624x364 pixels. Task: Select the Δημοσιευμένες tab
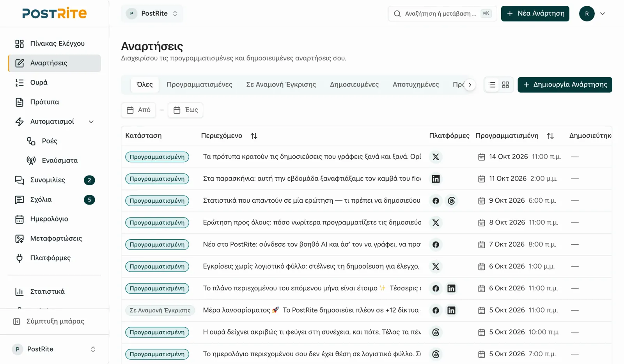tap(354, 85)
